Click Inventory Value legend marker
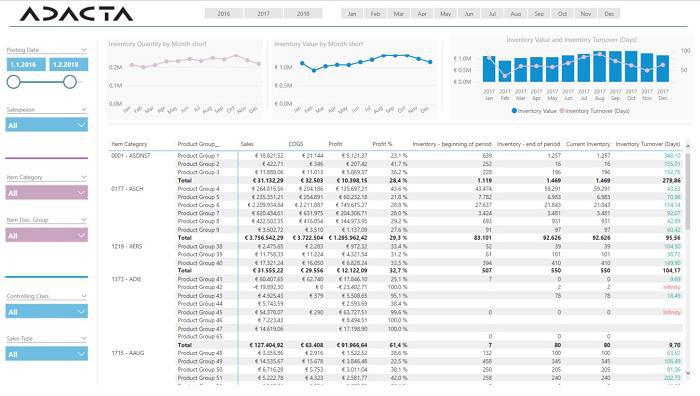This screenshot has height=396, width=700. (514, 111)
